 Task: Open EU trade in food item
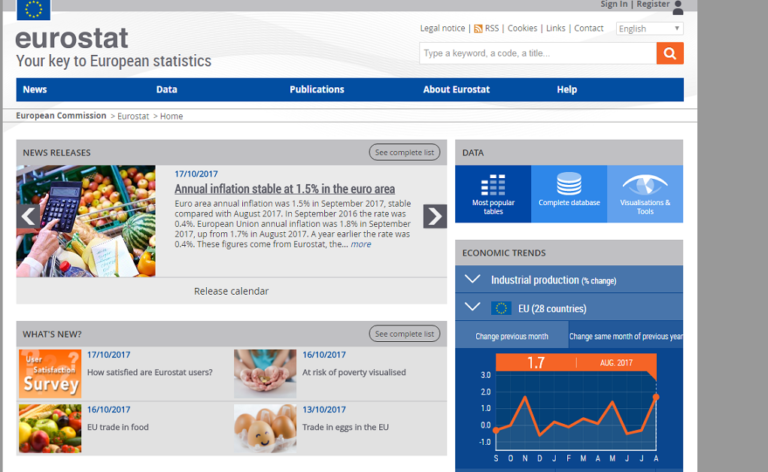(x=118, y=427)
